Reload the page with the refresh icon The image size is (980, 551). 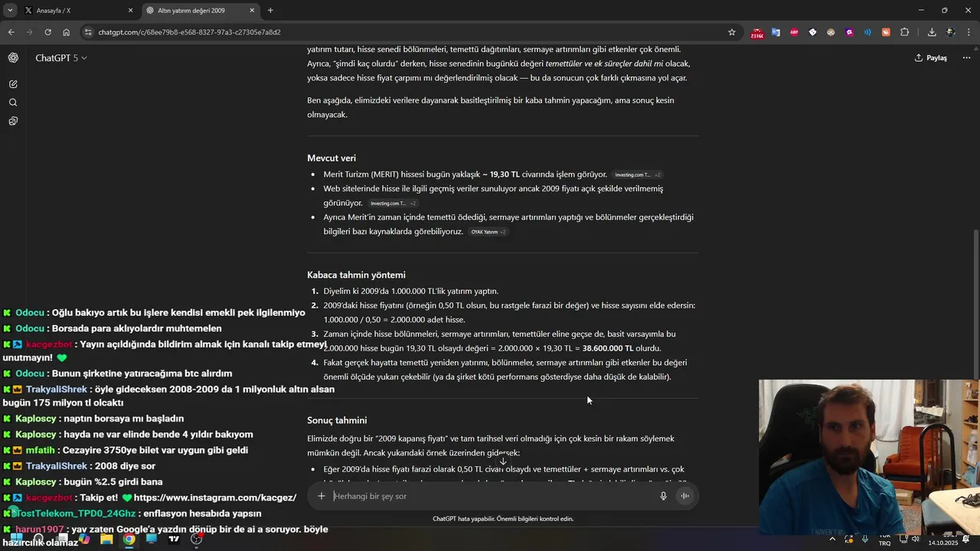[x=47, y=32]
